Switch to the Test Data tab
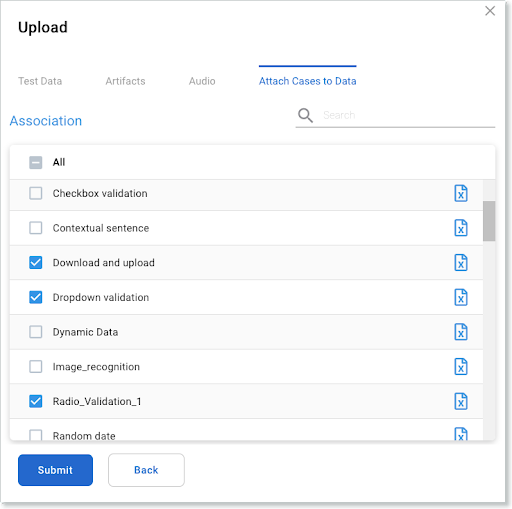 (40, 81)
